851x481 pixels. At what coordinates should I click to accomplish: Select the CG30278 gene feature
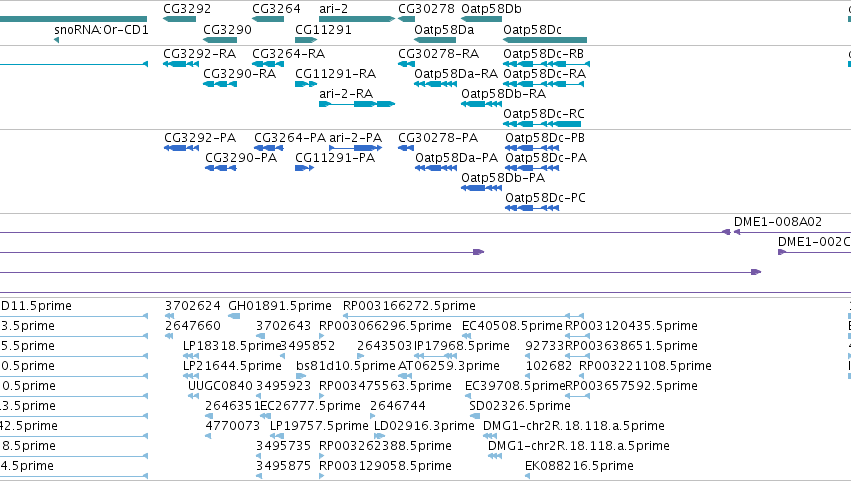click(407, 19)
